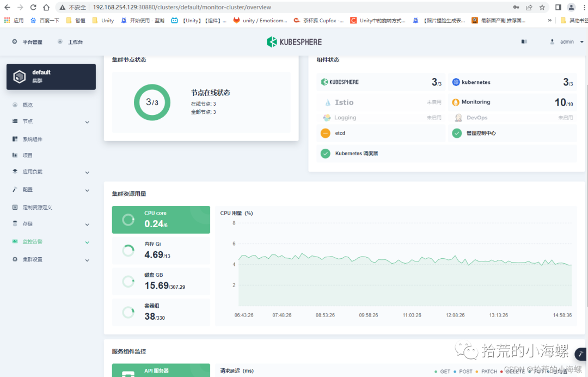The image size is (588, 377).
Task: Click the browser back arrow
Action: [7, 7]
